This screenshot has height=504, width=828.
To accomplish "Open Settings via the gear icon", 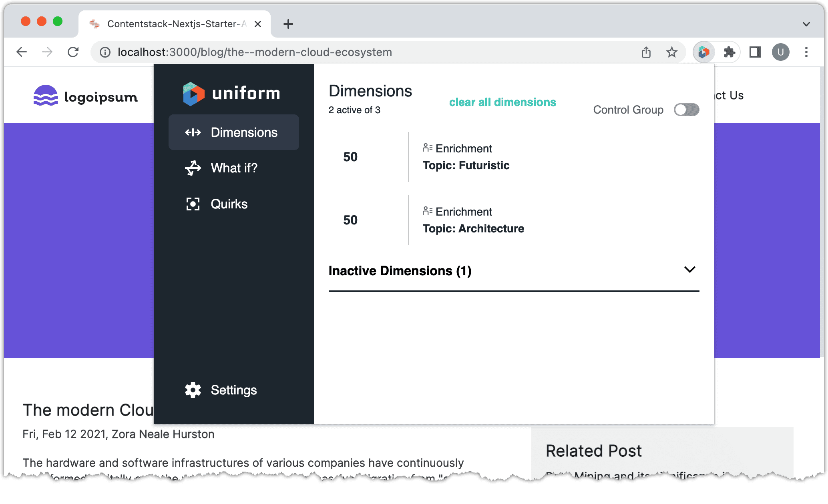I will click(193, 390).
